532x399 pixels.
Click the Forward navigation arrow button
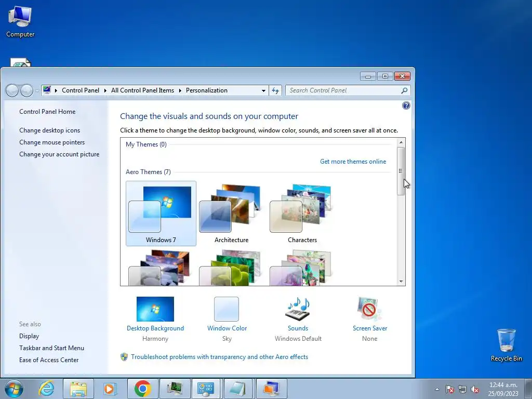point(27,90)
